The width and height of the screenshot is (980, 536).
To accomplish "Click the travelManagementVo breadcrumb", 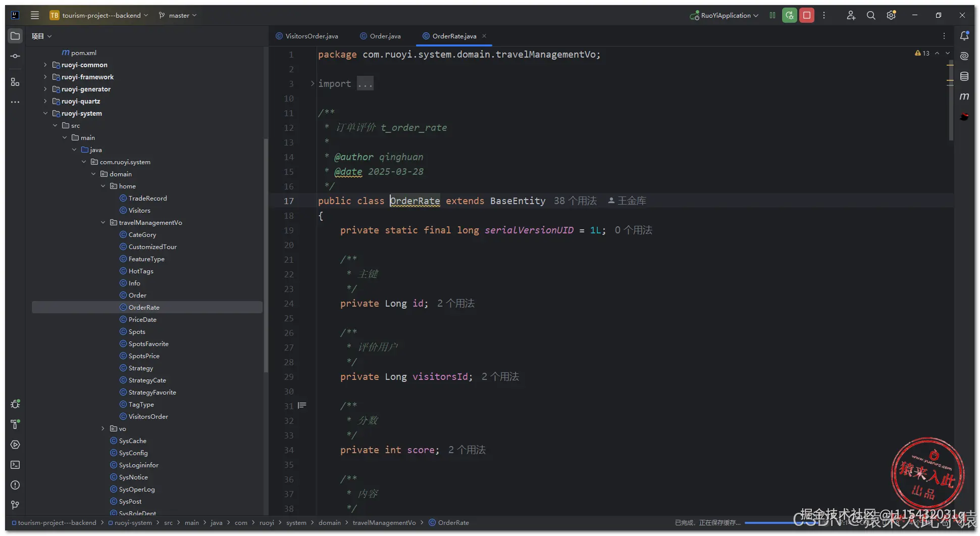I will click(384, 522).
